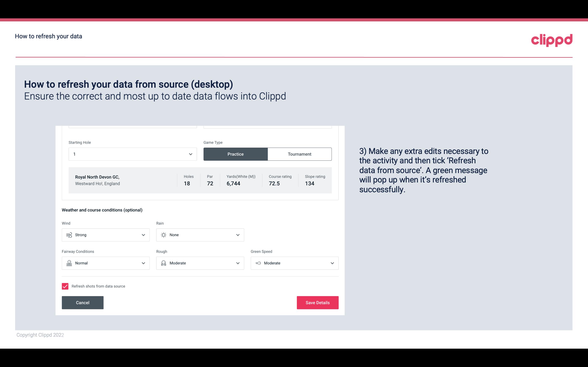Click the wind condition dropdown icon
The width and height of the screenshot is (588, 367).
143,235
